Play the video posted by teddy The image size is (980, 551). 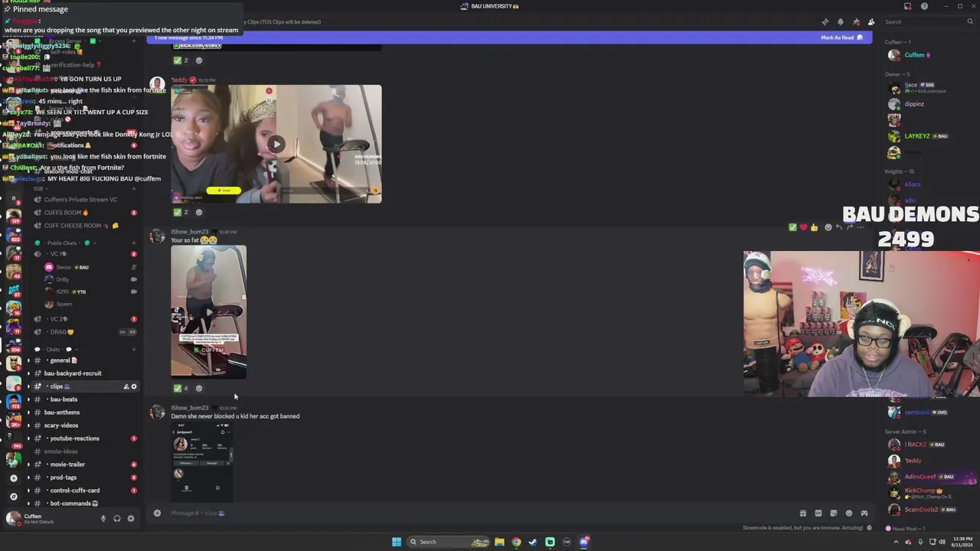(x=276, y=144)
